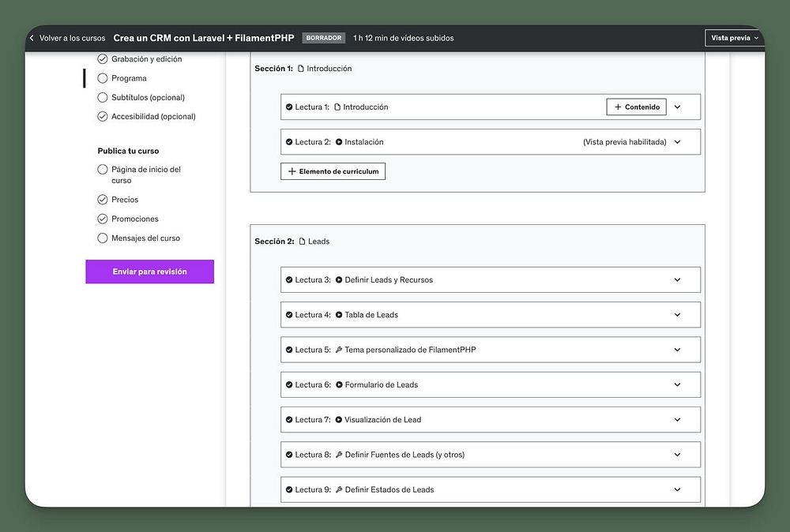
Task: Expand Lectura 1 Introducción with its chevron
Action: [x=678, y=107]
